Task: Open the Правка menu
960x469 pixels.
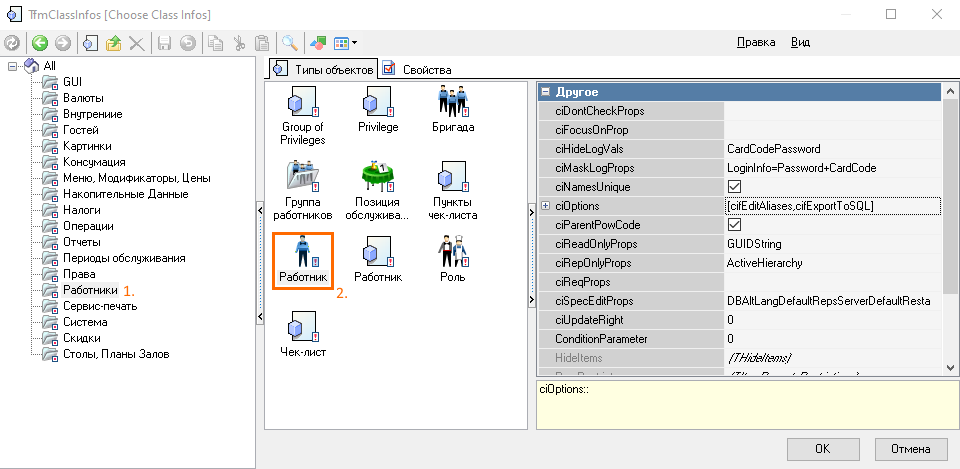Action: pyautogui.click(x=755, y=43)
